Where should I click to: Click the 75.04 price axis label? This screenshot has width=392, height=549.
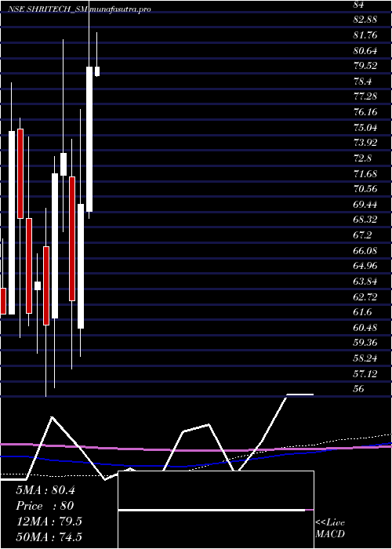point(365,127)
